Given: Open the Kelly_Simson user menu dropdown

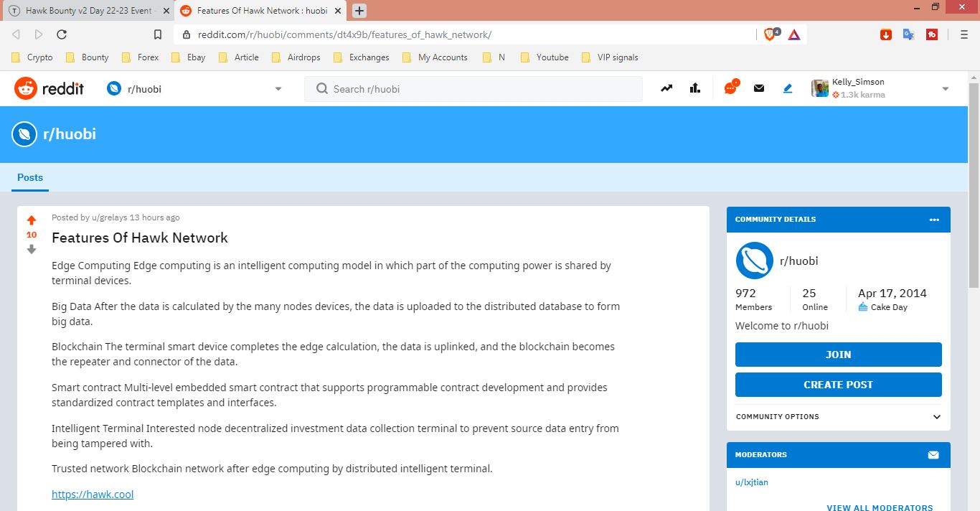Looking at the screenshot, I should pos(946,89).
